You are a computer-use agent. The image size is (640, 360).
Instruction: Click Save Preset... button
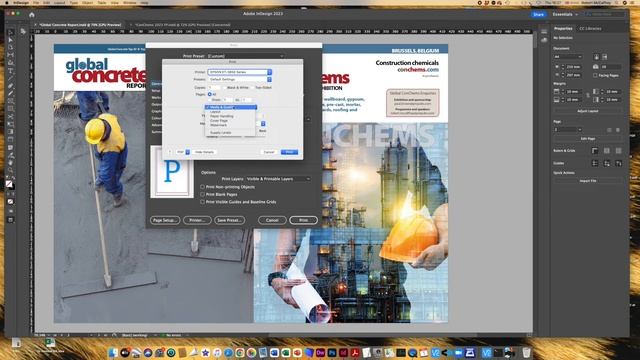(229, 220)
